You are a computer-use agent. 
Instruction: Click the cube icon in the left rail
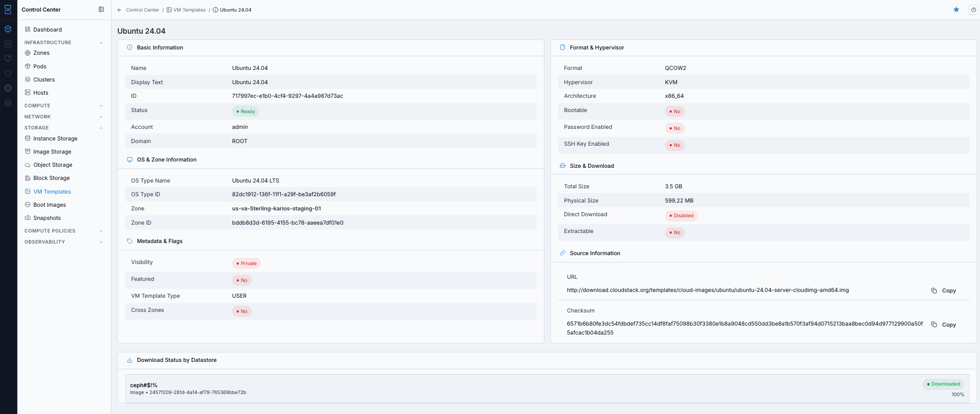(8, 29)
